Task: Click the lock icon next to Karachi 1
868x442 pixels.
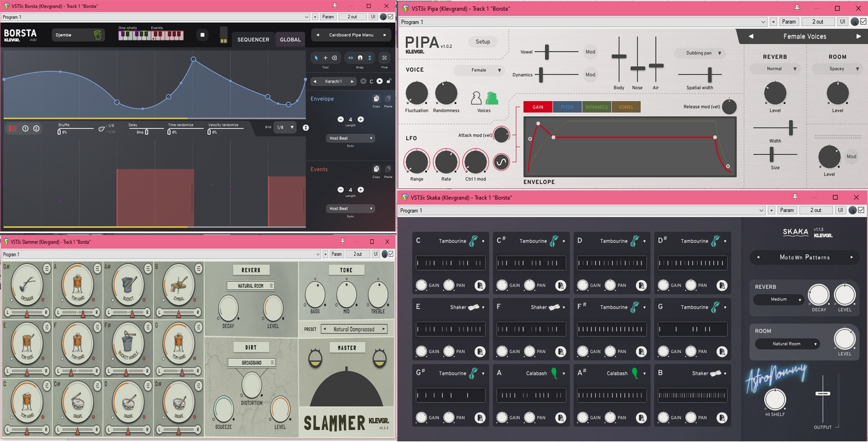Action: pyautogui.click(x=388, y=81)
